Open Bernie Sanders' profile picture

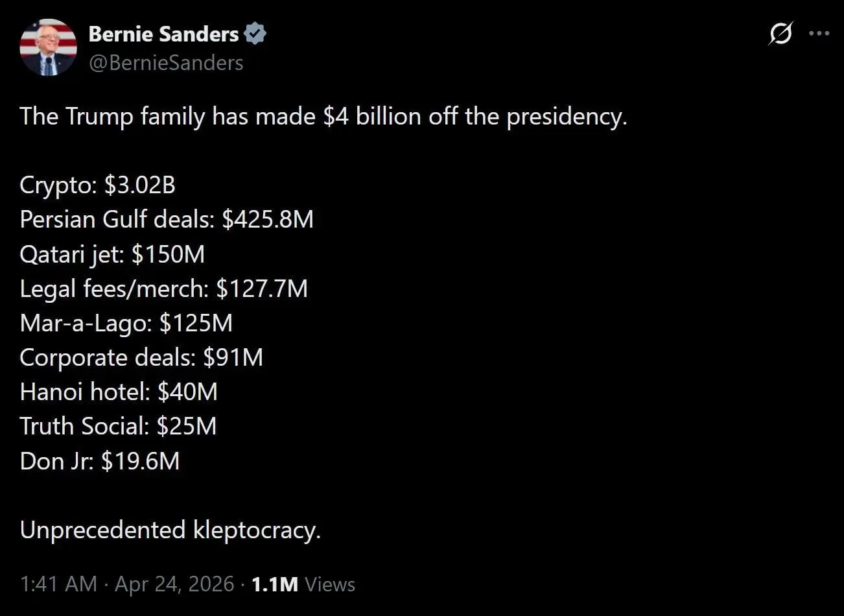click(48, 47)
